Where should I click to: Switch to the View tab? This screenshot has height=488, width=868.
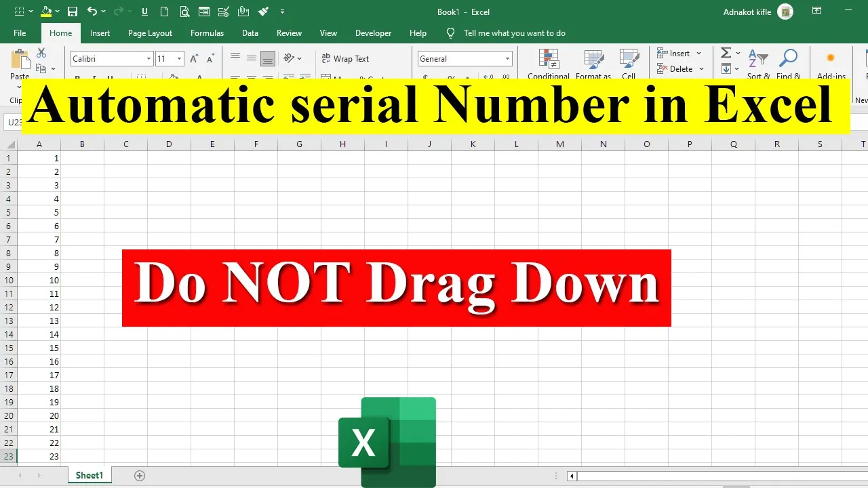click(328, 33)
